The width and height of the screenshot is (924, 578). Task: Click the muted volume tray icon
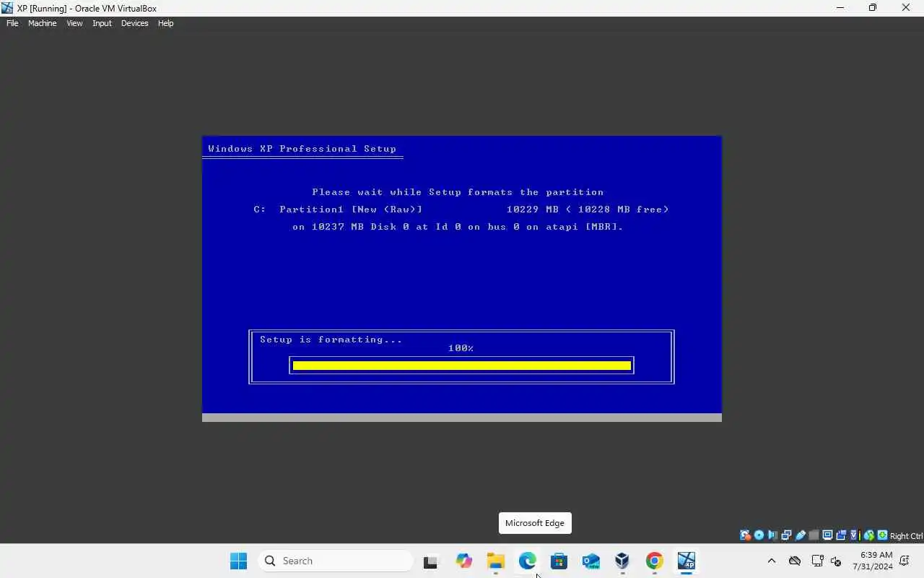pyautogui.click(x=837, y=561)
